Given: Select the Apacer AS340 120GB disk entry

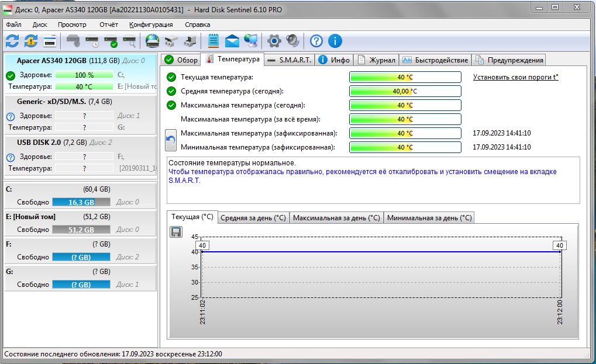Looking at the screenshot, I should [80, 74].
